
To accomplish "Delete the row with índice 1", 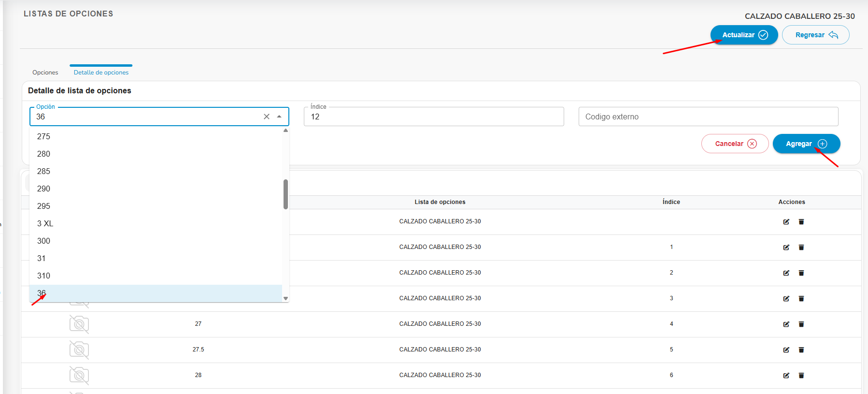I will [x=801, y=248].
